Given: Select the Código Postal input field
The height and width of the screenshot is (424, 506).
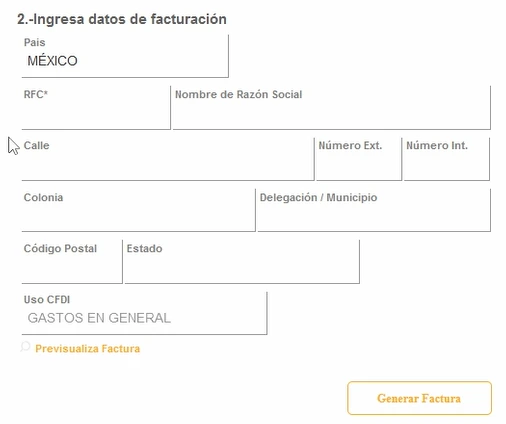Looking at the screenshot, I should (x=72, y=262).
